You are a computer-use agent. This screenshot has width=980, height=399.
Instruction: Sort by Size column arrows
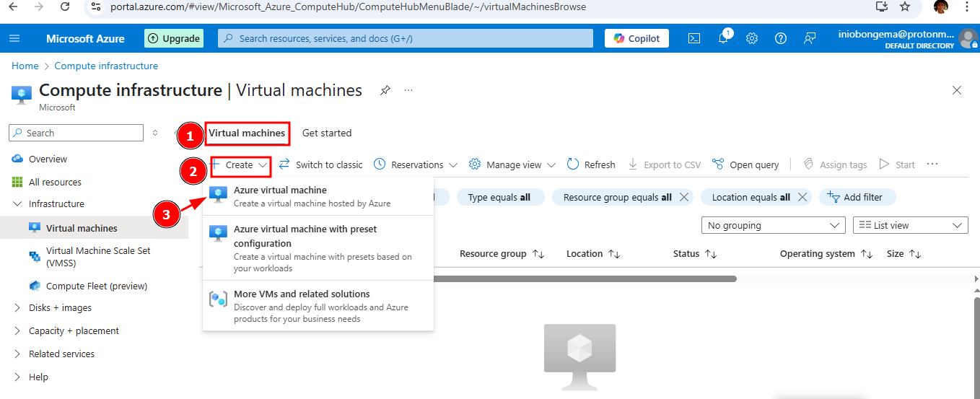point(915,254)
